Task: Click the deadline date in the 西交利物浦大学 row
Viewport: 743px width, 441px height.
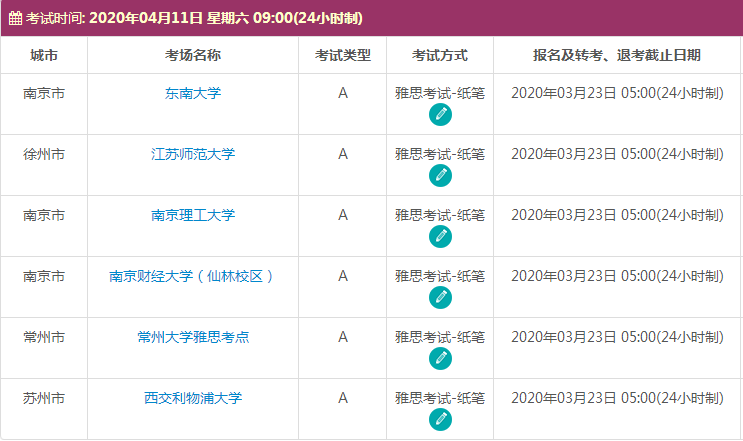Action: pyautogui.click(x=617, y=398)
